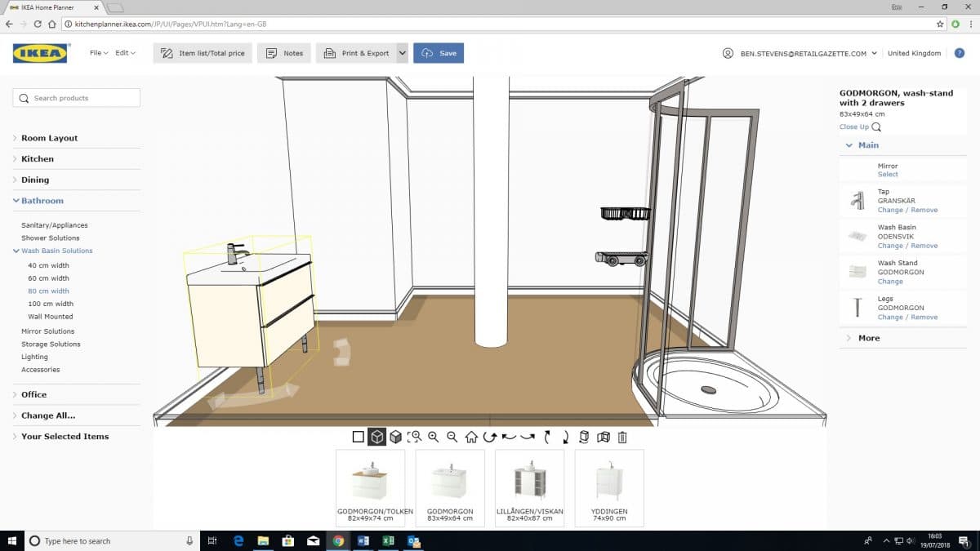Image resolution: width=980 pixels, height=551 pixels.
Task: Delete selected item with trash icon
Action: pos(623,437)
